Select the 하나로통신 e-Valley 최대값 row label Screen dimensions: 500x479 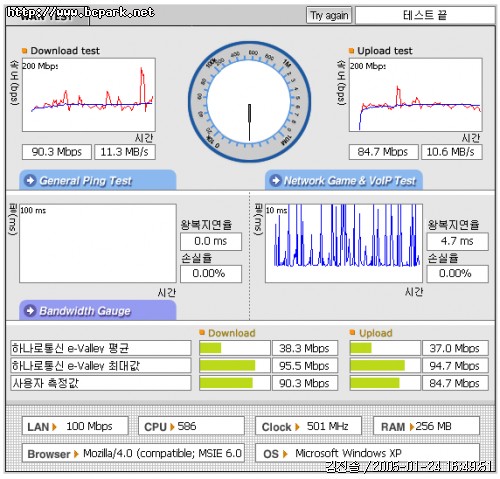pos(101,365)
